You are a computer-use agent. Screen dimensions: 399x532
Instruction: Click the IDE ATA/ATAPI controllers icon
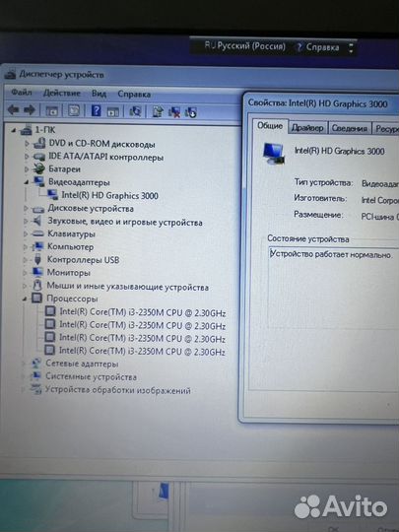coord(39,157)
